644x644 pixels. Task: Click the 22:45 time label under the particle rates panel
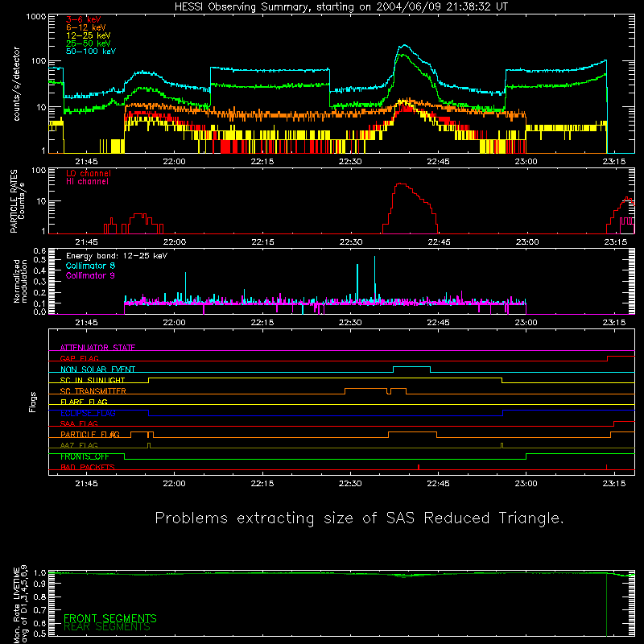(x=439, y=242)
